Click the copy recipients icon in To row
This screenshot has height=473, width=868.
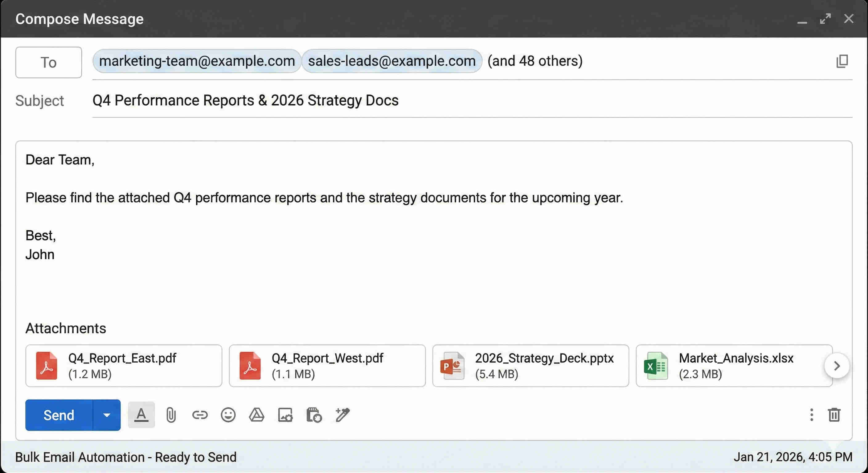pyautogui.click(x=842, y=61)
